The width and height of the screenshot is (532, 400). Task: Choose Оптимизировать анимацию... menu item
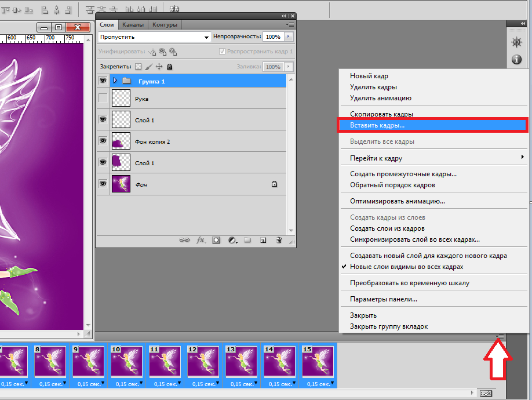pyautogui.click(x=434, y=201)
